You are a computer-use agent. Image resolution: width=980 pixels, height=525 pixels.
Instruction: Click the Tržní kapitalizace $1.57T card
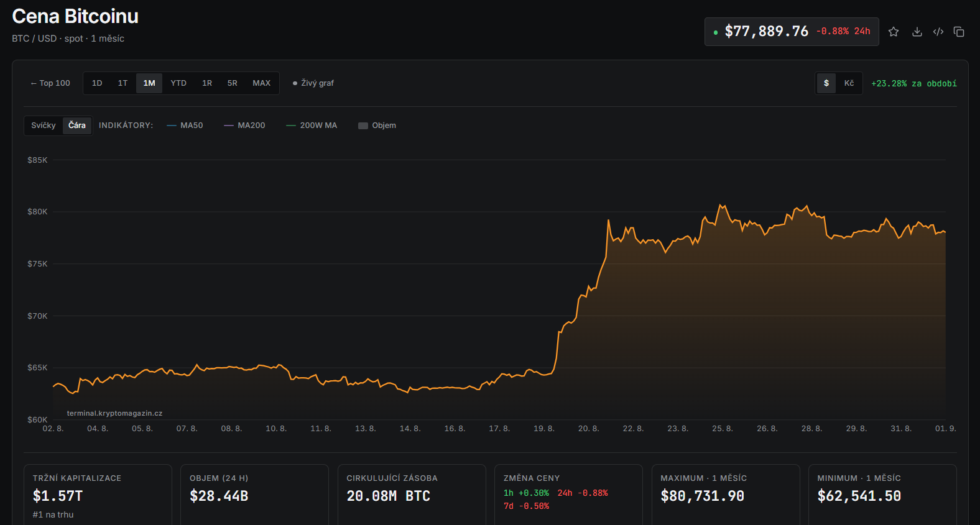tap(98, 495)
